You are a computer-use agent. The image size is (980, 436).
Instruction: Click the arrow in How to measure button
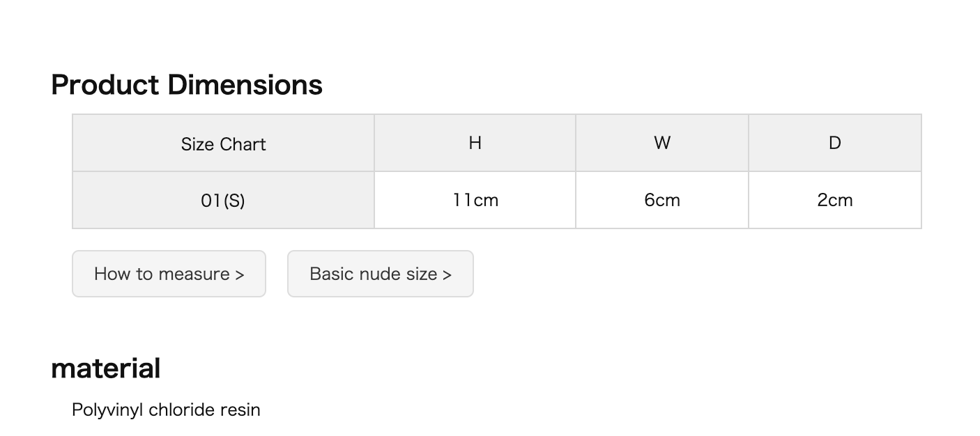tap(239, 274)
